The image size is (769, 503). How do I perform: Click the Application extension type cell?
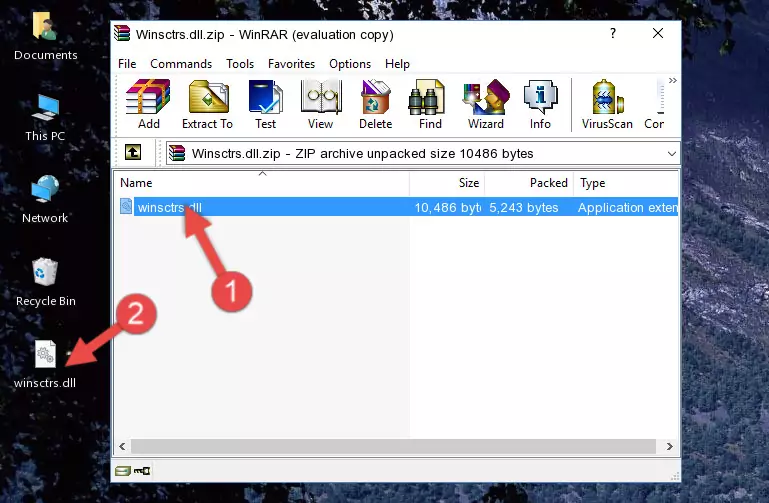[x=628, y=207]
